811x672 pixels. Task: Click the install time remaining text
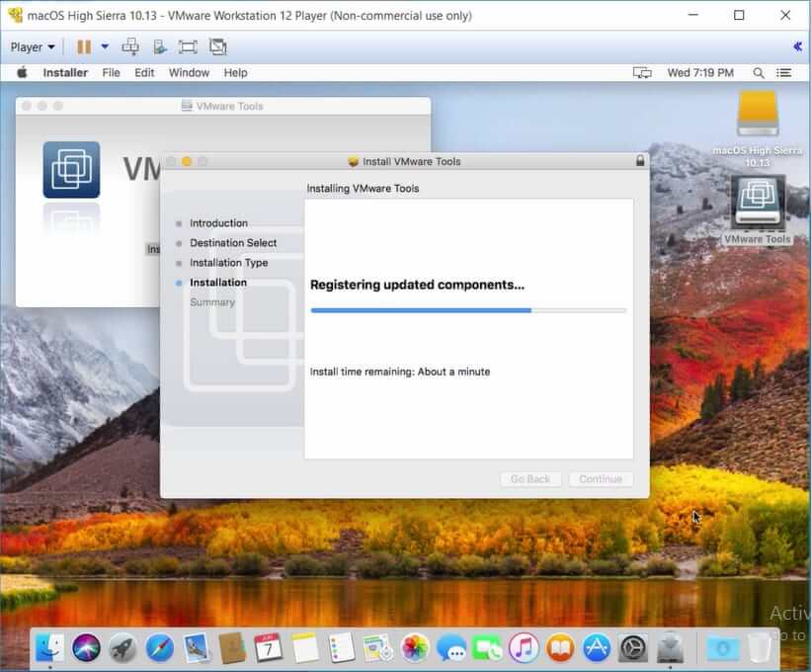point(400,372)
